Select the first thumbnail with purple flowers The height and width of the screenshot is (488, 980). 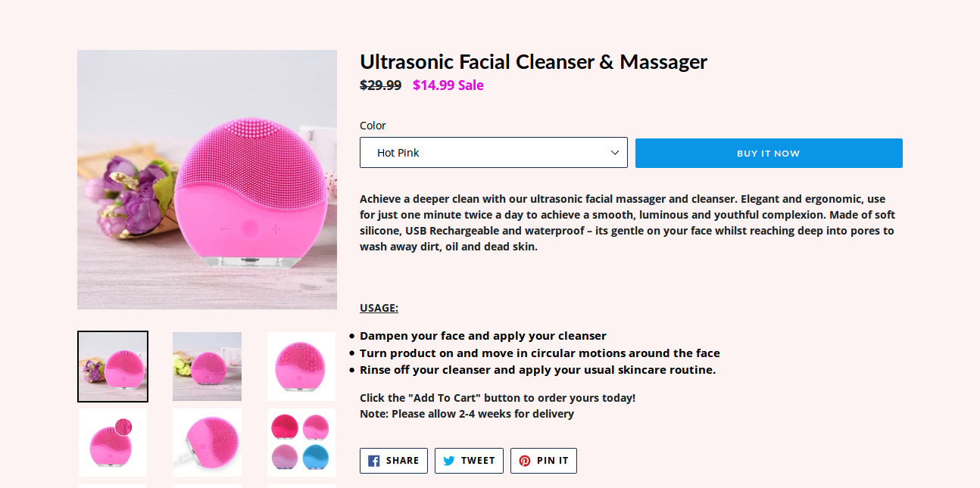112,366
